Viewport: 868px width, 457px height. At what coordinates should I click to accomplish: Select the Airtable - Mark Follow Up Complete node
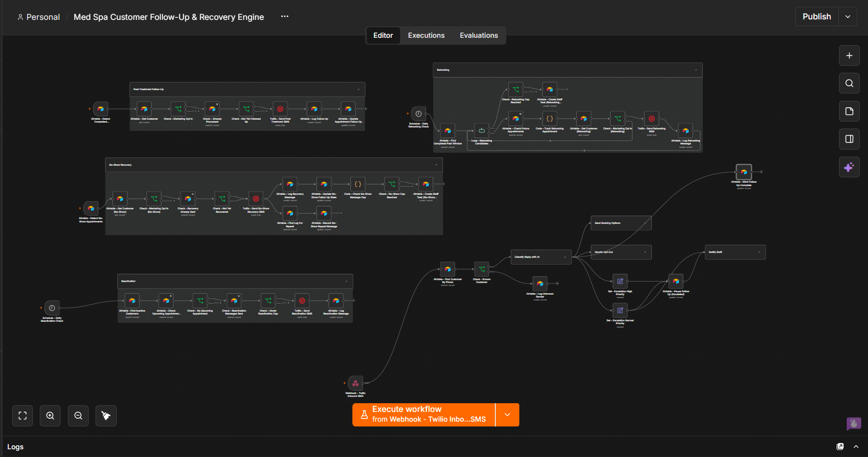point(744,172)
